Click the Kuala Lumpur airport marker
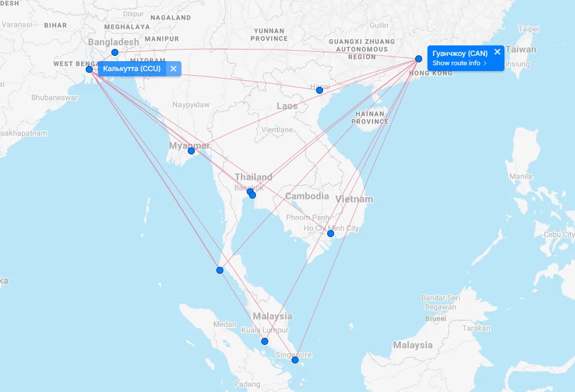Screen dimensions: 575x392 pyautogui.click(x=265, y=341)
